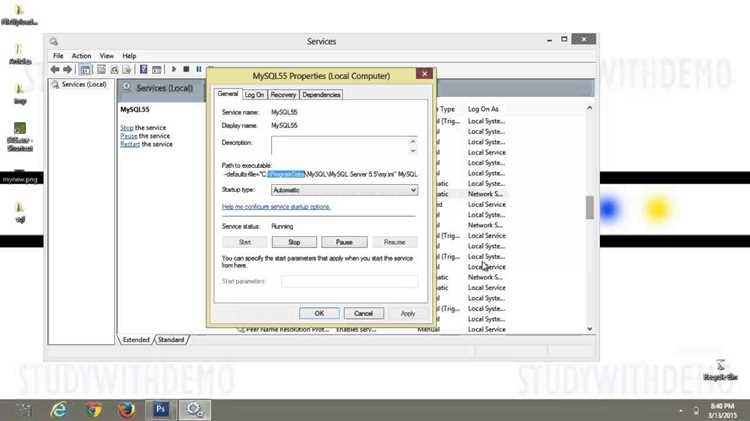
Task: Click the MySQL55 heading in the Extended pane
Action: (x=135, y=110)
